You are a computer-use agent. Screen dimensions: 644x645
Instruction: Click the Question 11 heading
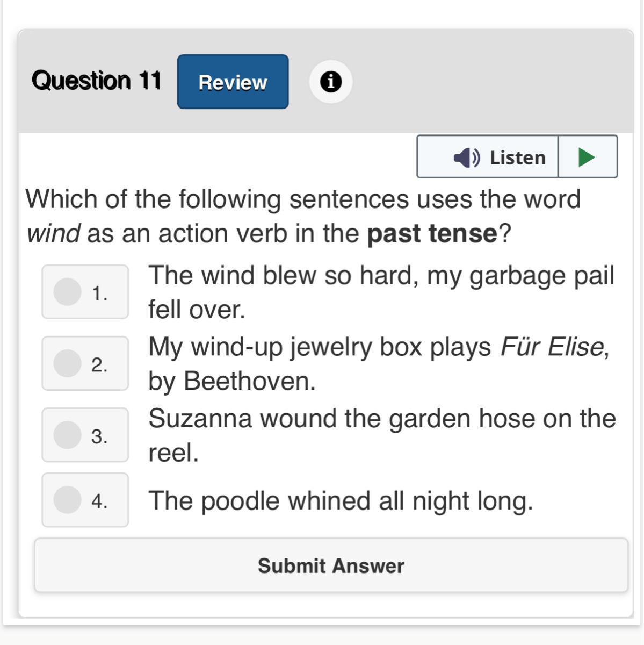tap(97, 81)
